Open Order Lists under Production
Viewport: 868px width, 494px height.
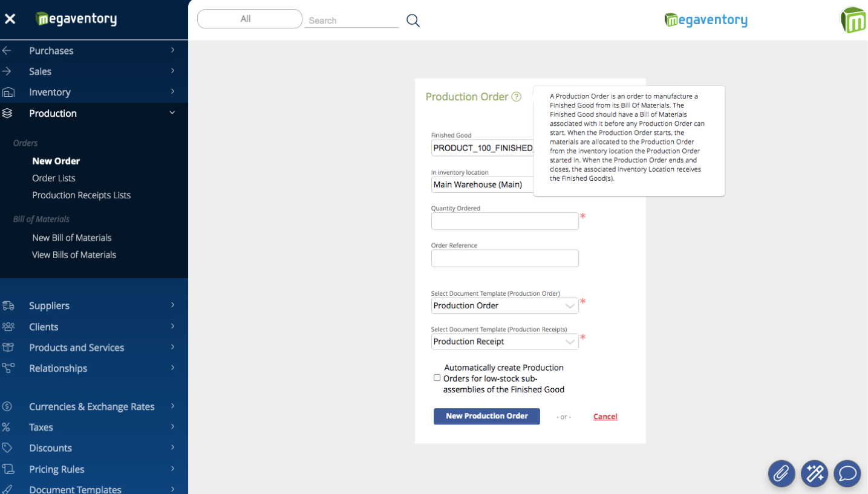[54, 178]
